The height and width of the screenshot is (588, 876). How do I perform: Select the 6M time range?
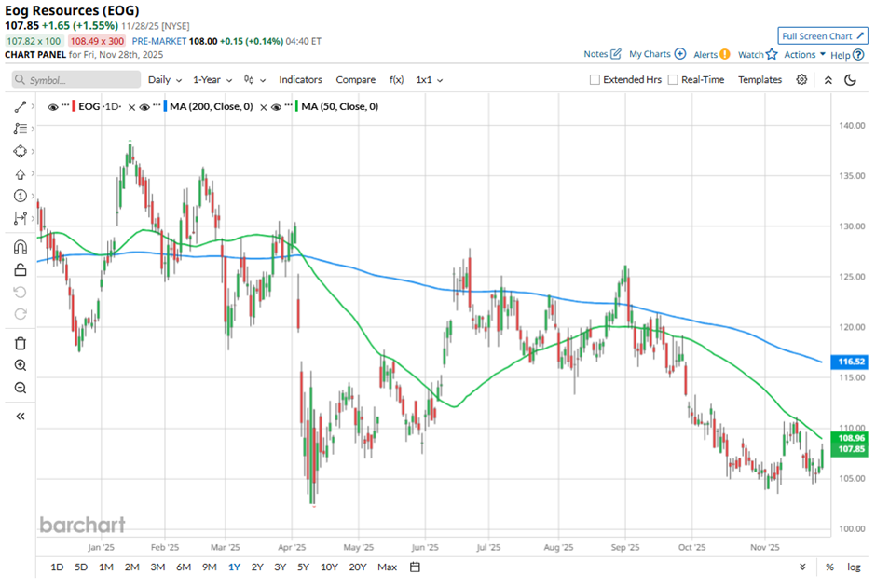[184, 567]
